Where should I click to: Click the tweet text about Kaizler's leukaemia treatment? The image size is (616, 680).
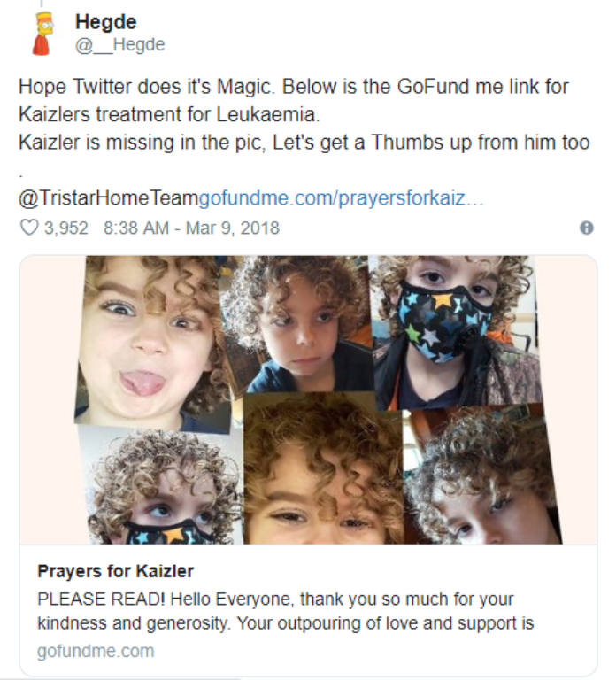click(x=292, y=101)
